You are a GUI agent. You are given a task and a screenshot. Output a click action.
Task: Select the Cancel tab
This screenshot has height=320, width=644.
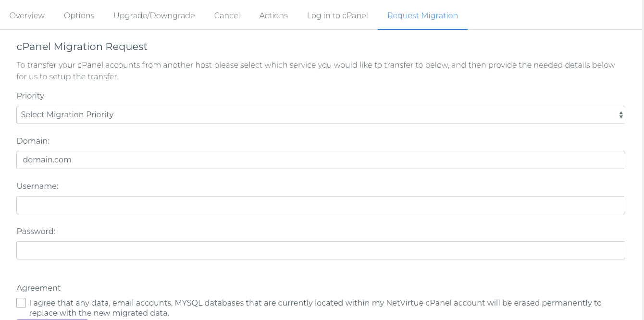pyautogui.click(x=227, y=15)
